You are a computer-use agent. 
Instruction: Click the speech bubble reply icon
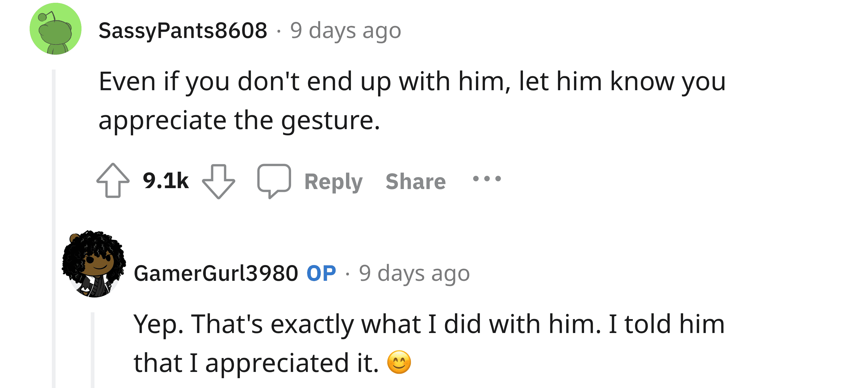tap(273, 180)
